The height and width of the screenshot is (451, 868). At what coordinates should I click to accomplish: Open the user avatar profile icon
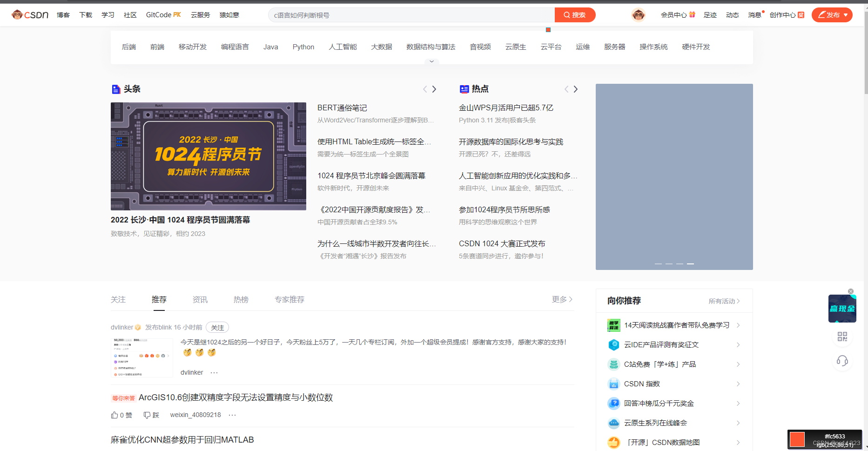tap(639, 15)
